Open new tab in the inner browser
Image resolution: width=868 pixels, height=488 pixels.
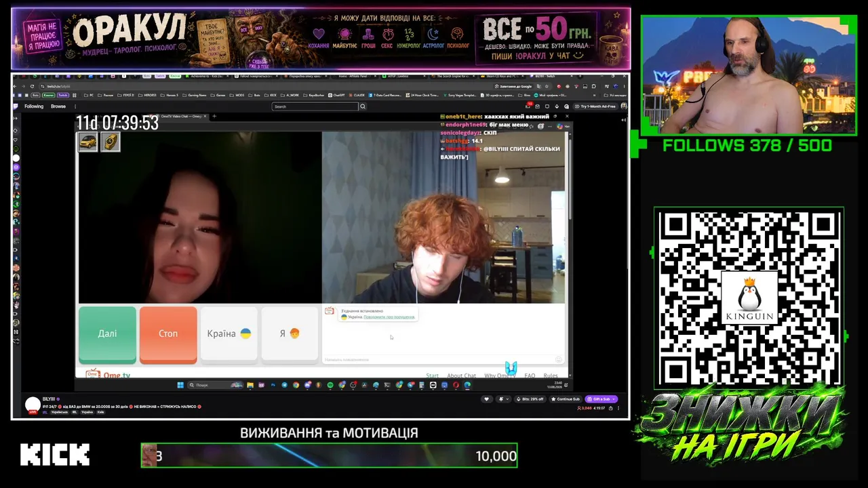(214, 117)
